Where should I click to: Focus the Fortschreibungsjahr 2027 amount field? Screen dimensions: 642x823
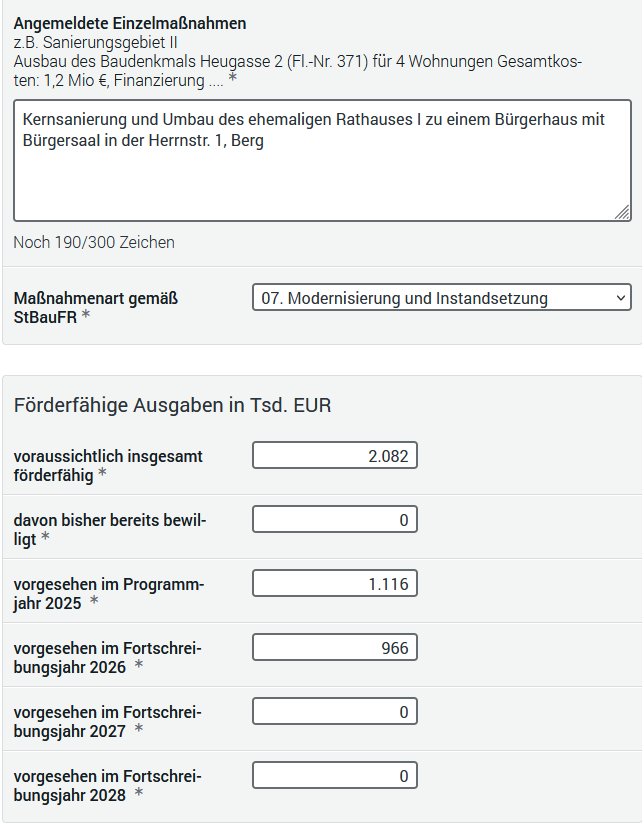click(x=335, y=711)
